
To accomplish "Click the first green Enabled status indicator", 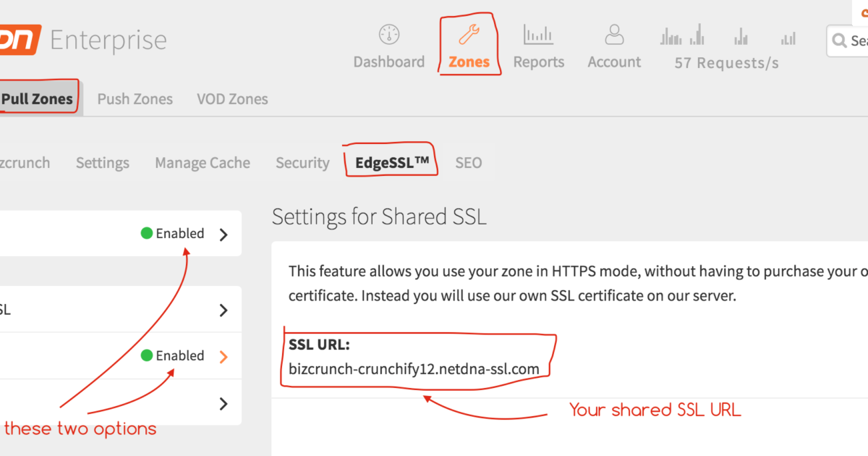I will tap(173, 233).
